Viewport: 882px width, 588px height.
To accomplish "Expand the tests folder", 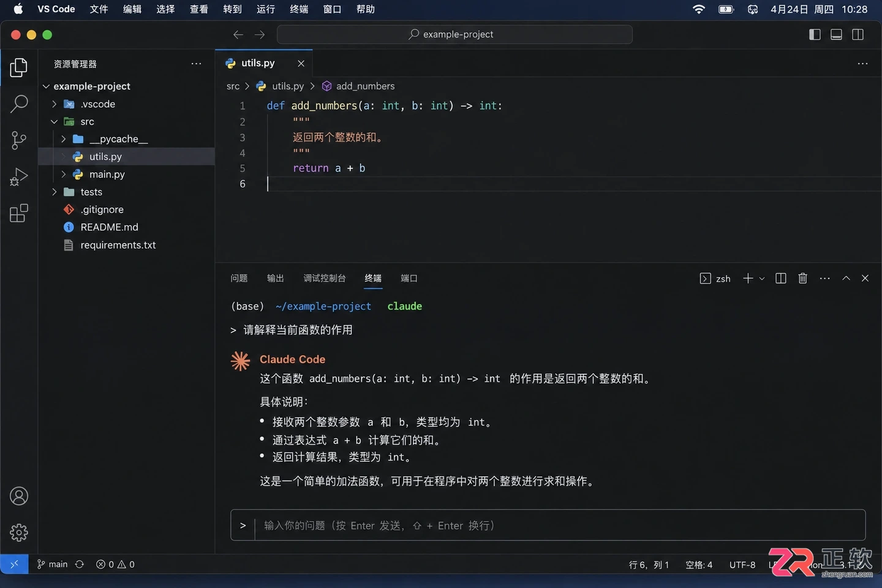I will pos(55,192).
